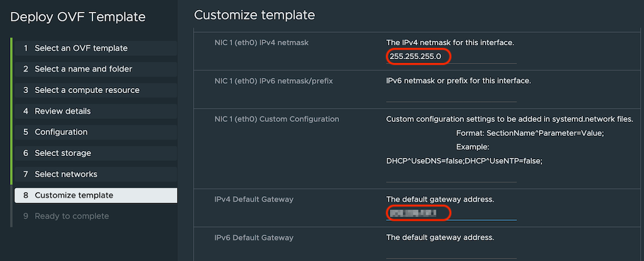Focus the IPv4 Default Gateway address field
The height and width of the screenshot is (261, 644).
click(x=451, y=213)
